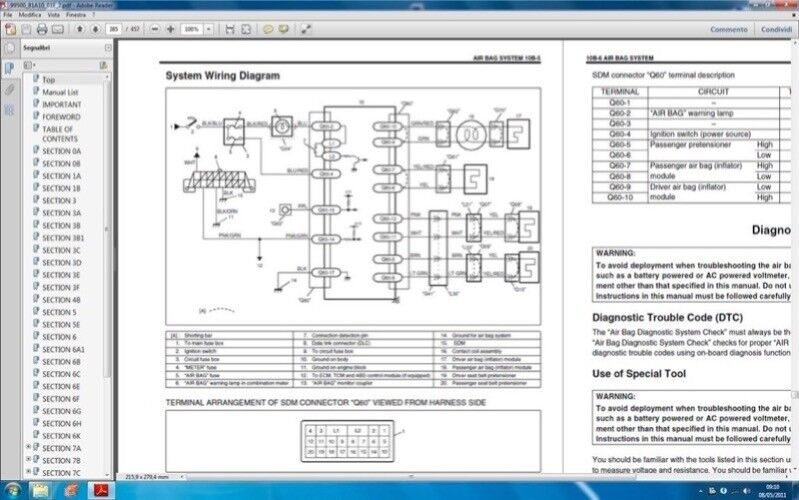
Task: Open the Commento panel
Action: [x=727, y=30]
